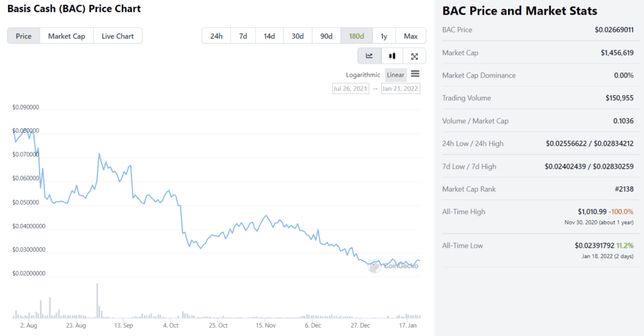Show the Max time range

[411, 36]
